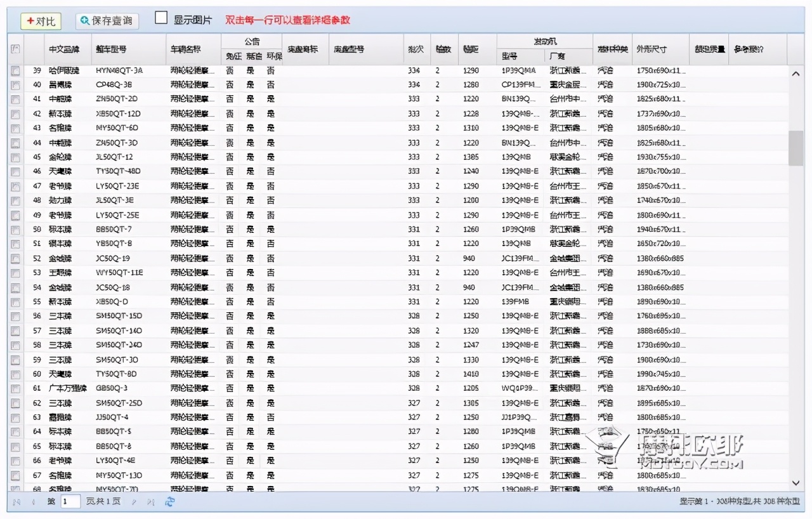
Task: Tick the select-all checkbox in table header
Action: (15, 49)
